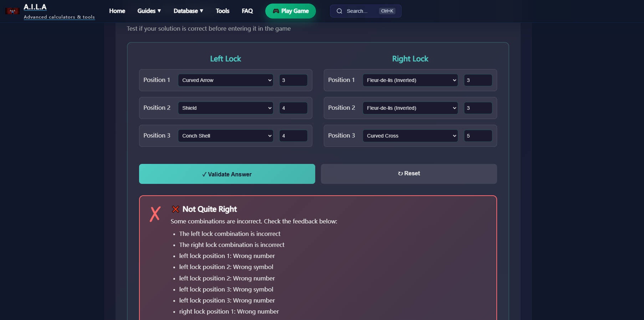Go to the Home page
Image resolution: width=644 pixels, height=320 pixels.
click(117, 11)
